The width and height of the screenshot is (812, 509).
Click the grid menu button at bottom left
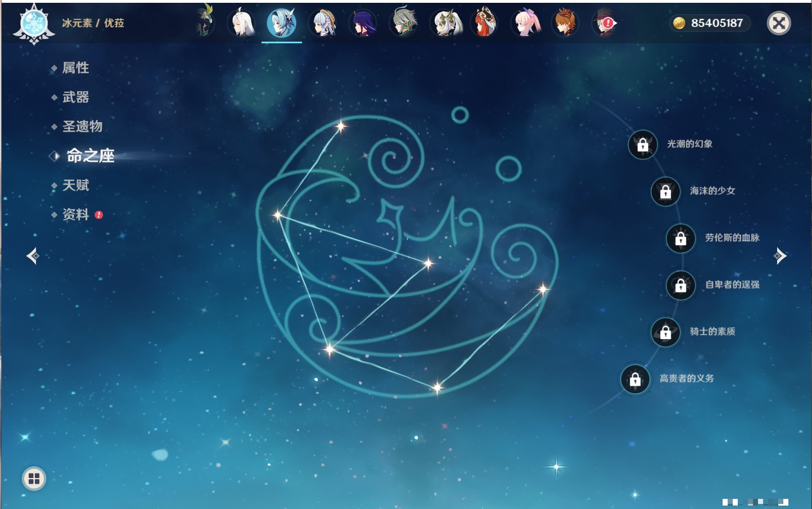point(34,479)
